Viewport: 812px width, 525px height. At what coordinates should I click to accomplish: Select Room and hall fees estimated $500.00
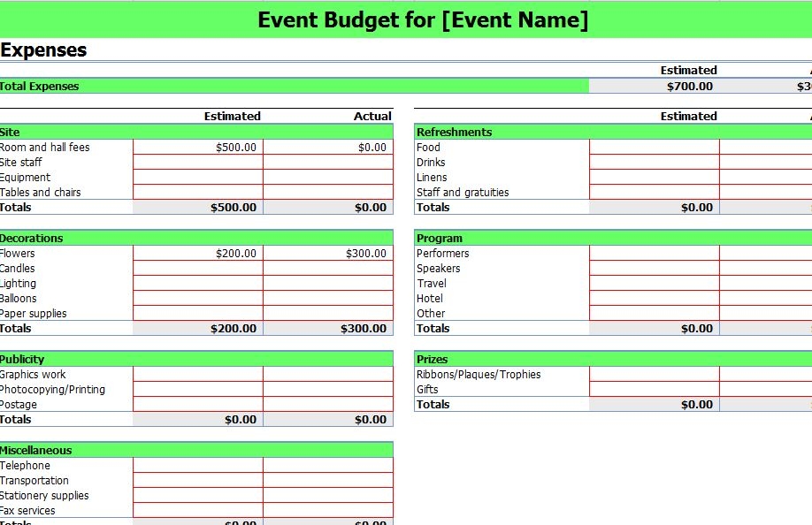[198, 147]
